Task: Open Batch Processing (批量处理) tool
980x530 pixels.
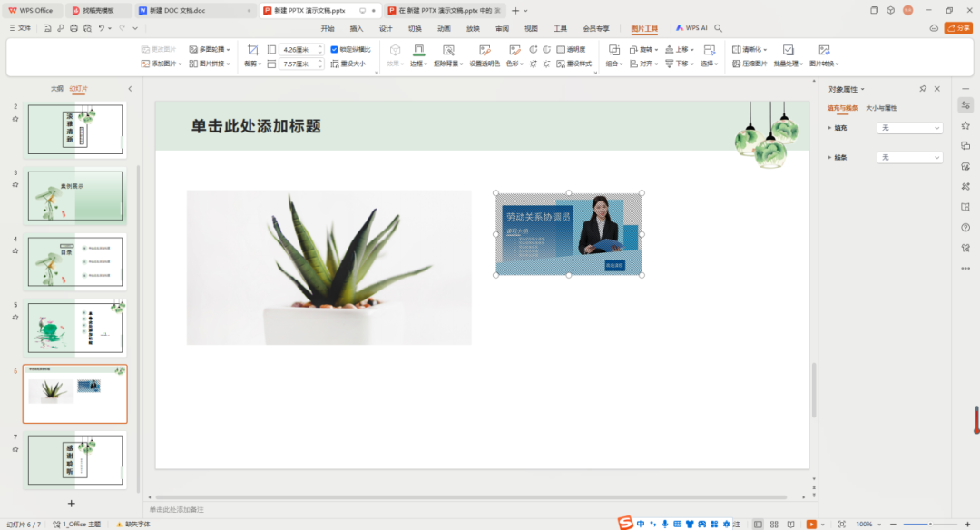Action: [x=788, y=55]
